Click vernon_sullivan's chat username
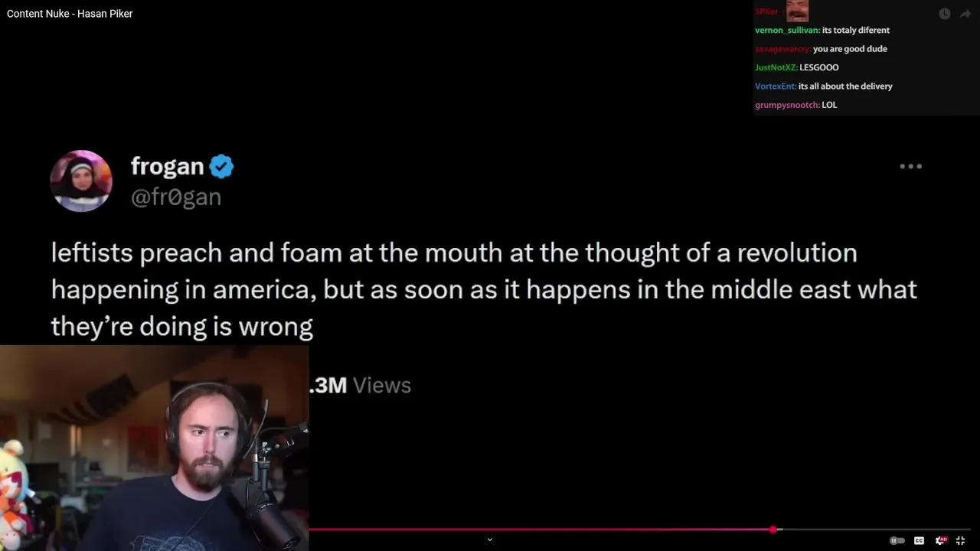 [788, 31]
